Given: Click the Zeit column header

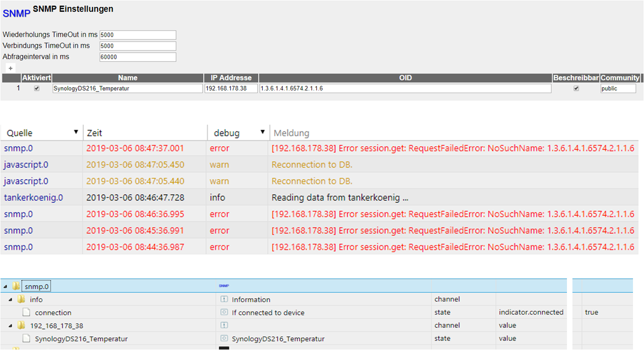Looking at the screenshot, I should click(x=95, y=133).
